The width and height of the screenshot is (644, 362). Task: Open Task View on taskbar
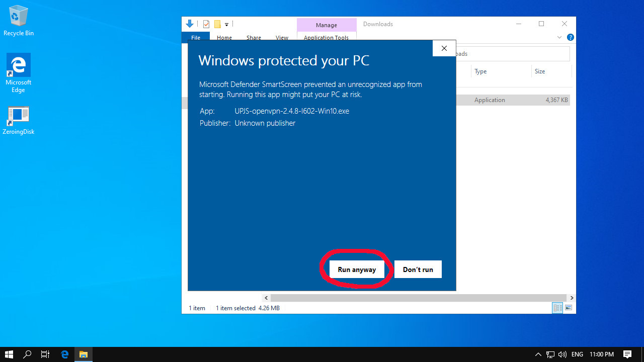pos(45,354)
